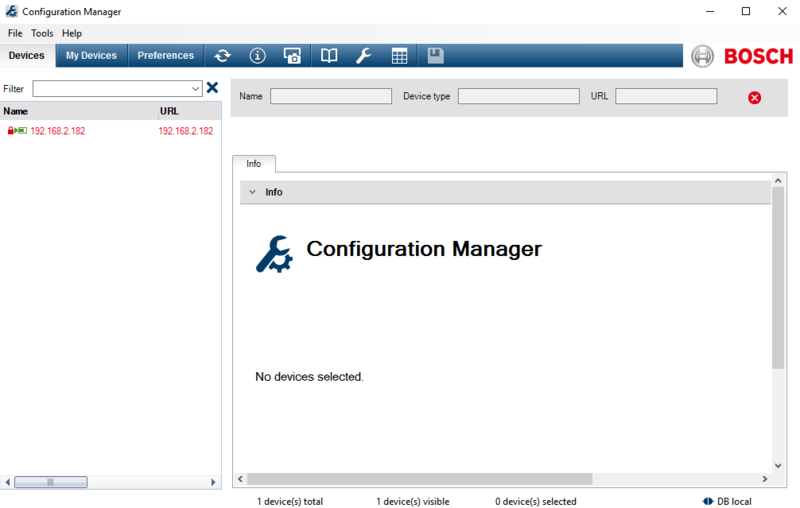Click the device list horizontal scrollbar thumb
Image resolution: width=800 pixels, height=508 pixels.
pos(51,482)
